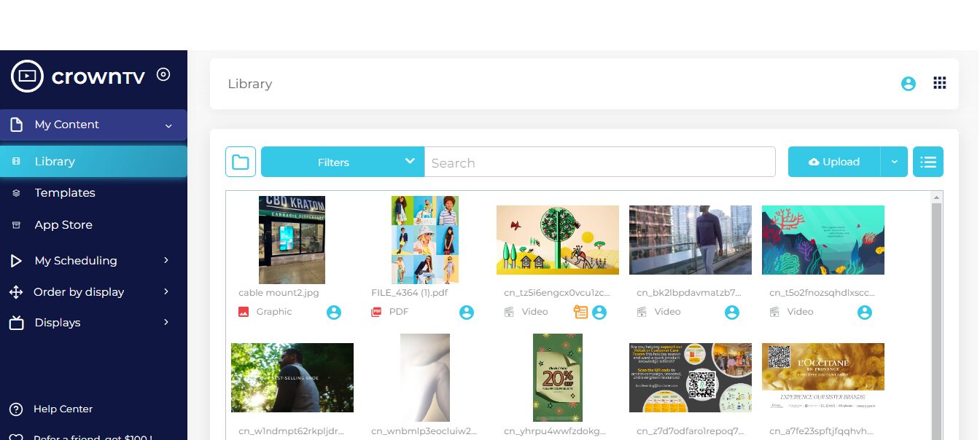Click the target icon next to the CrownTV logo
980x440 pixels.
pos(163,74)
